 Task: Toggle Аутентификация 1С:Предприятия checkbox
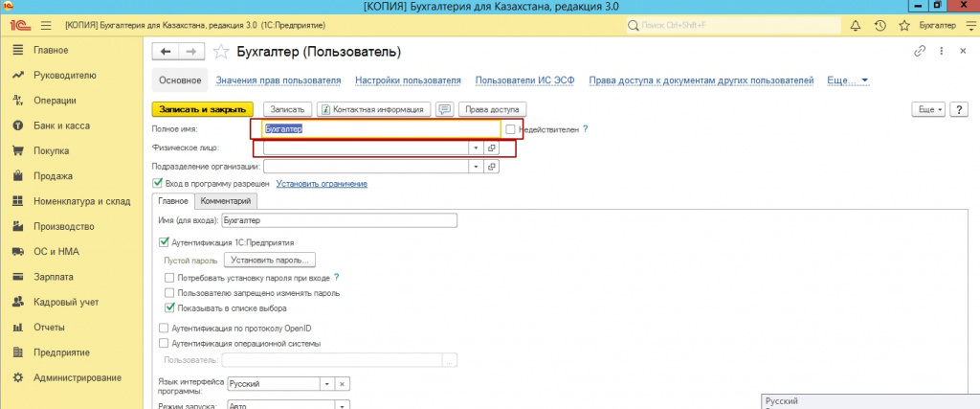pyautogui.click(x=165, y=242)
